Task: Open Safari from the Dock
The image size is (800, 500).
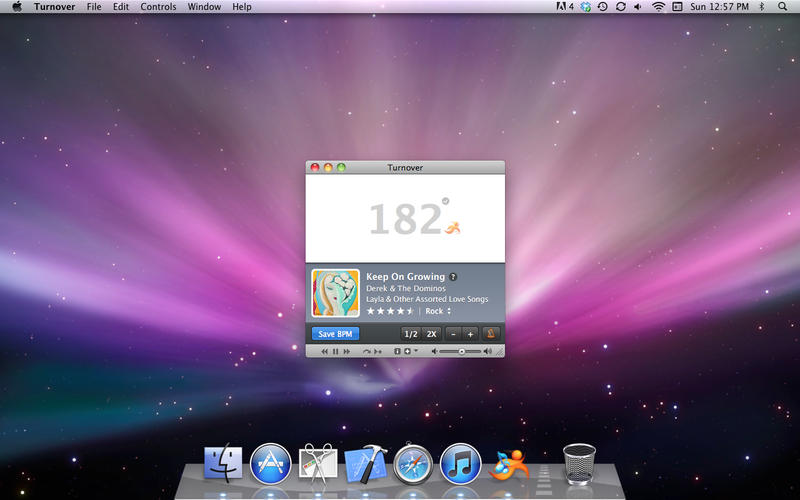Action: 413,464
